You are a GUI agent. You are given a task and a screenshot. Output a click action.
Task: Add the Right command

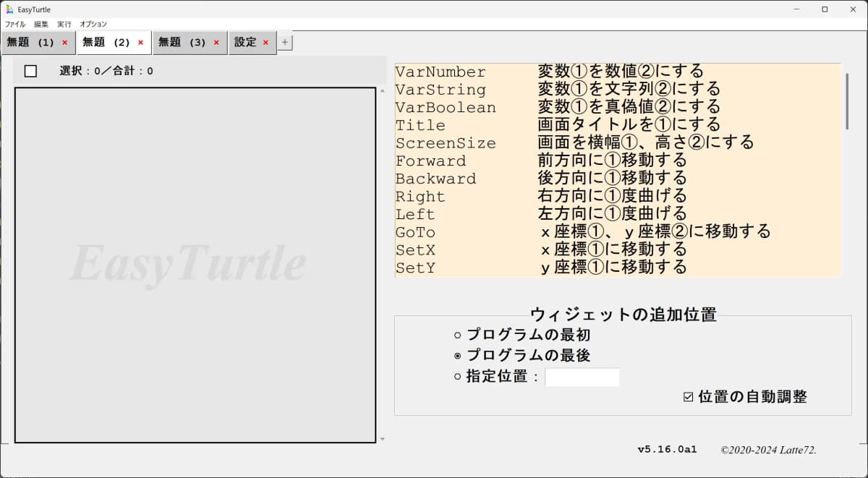click(x=618, y=197)
